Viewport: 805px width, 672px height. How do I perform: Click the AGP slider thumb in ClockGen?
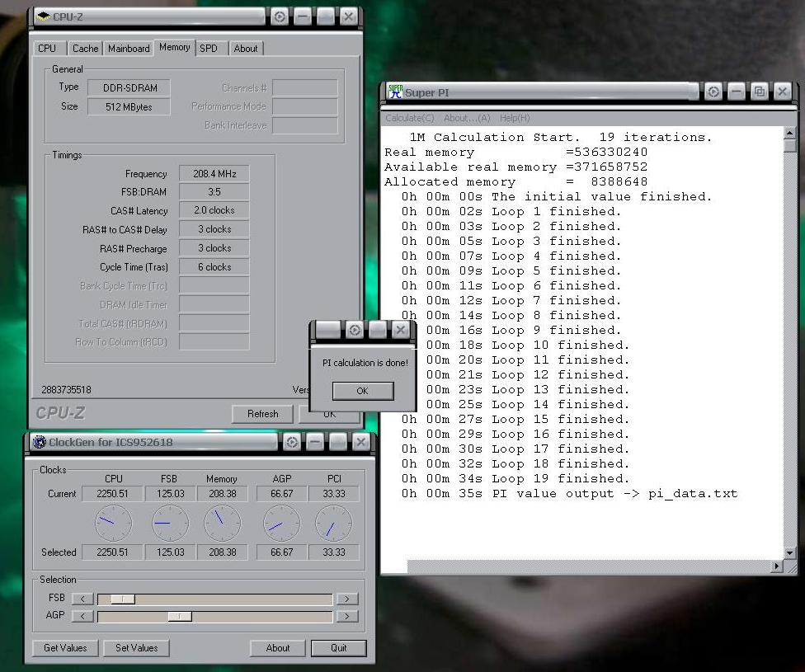tap(180, 616)
